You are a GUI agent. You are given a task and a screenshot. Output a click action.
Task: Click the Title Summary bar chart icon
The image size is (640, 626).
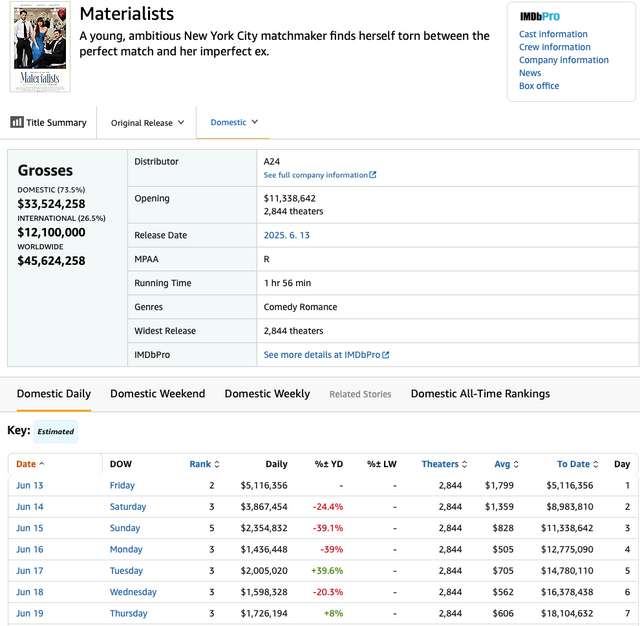coord(17,122)
